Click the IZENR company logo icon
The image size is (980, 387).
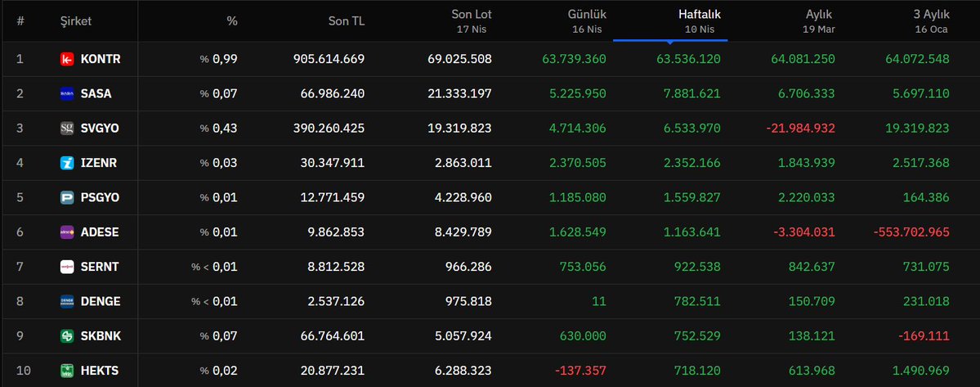(x=67, y=163)
